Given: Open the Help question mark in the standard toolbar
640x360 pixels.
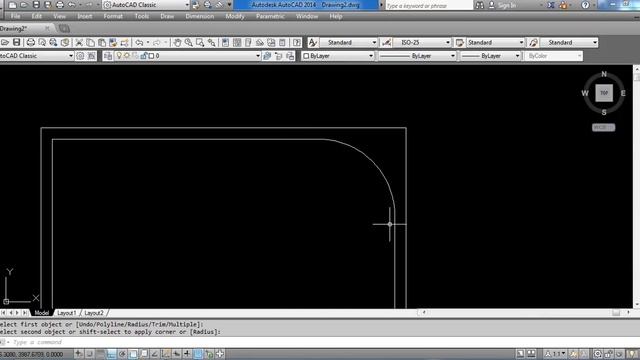Looking at the screenshot, I should click(297, 42).
